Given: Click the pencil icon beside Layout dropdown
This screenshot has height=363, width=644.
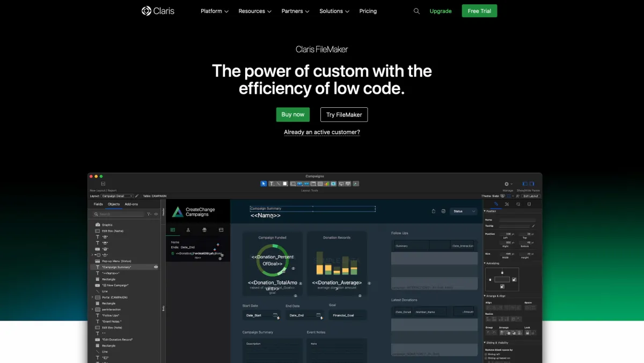Looking at the screenshot, I should tap(137, 196).
